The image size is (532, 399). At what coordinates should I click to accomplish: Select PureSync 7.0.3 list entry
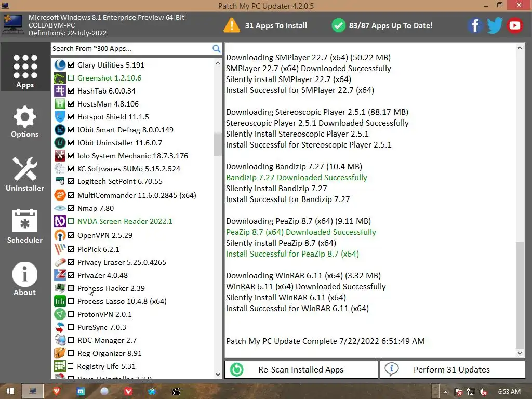(x=101, y=327)
